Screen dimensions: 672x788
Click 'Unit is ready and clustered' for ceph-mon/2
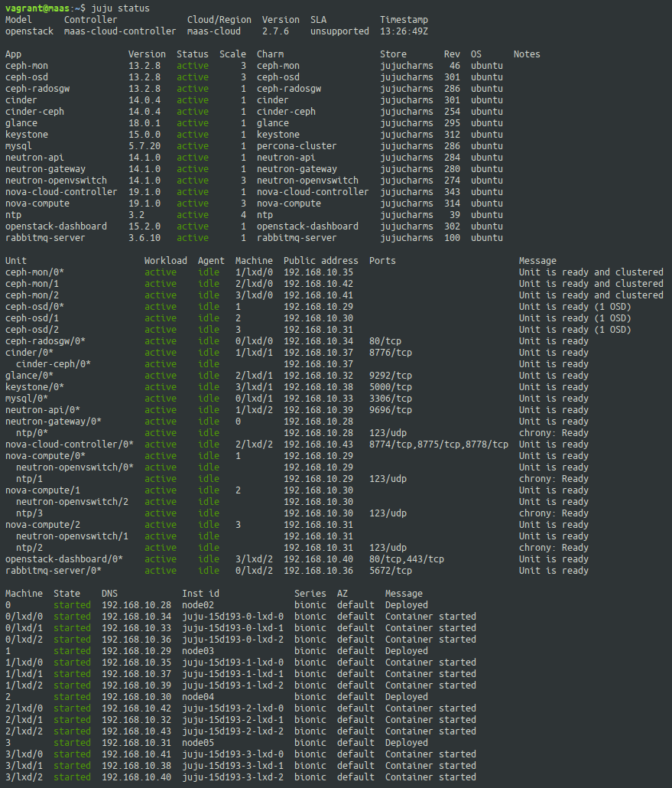[591, 295]
